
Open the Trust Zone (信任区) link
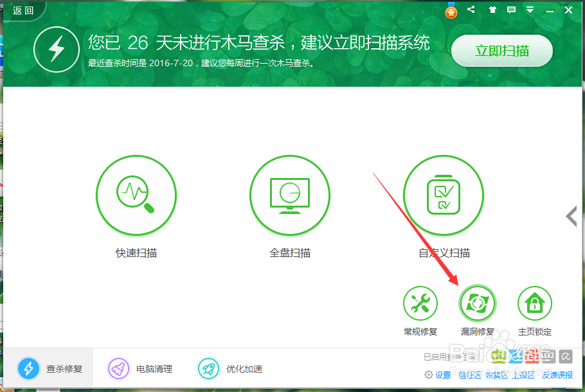point(471,375)
